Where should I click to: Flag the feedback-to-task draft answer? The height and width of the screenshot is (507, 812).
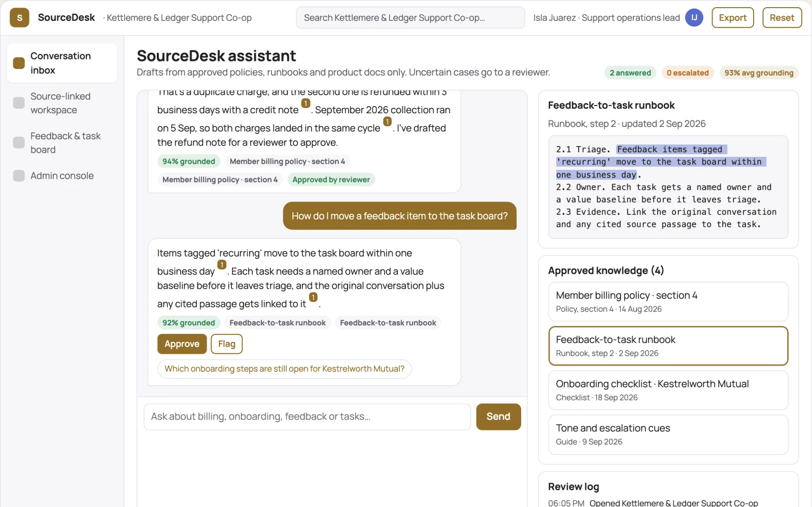[226, 344]
